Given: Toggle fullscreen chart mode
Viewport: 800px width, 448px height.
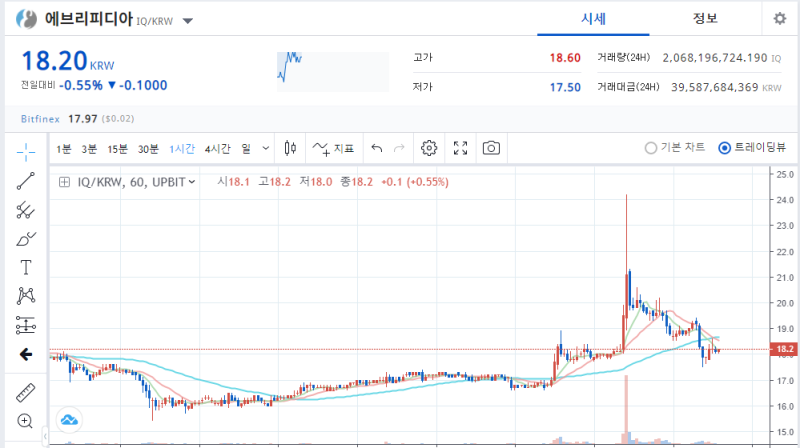Looking at the screenshot, I should (460, 148).
